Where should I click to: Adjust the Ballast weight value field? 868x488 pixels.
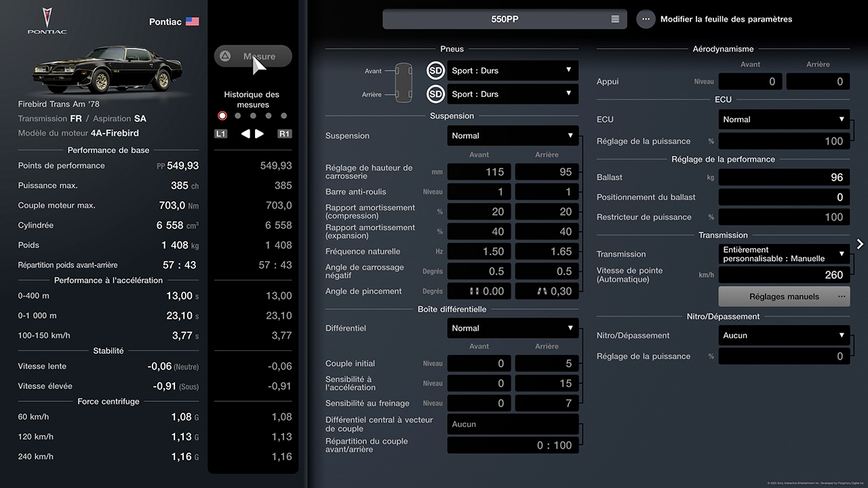point(784,177)
